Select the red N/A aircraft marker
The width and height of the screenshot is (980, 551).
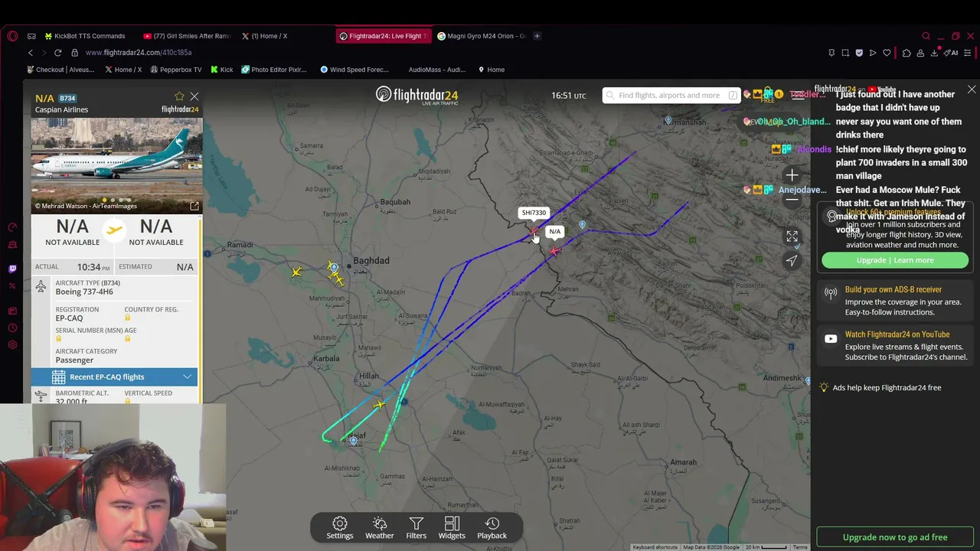click(555, 250)
